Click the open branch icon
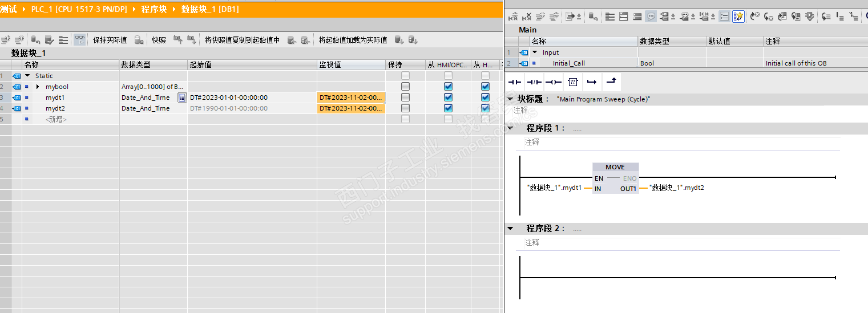Viewport: 868px width, 313px height. pyautogui.click(x=592, y=82)
